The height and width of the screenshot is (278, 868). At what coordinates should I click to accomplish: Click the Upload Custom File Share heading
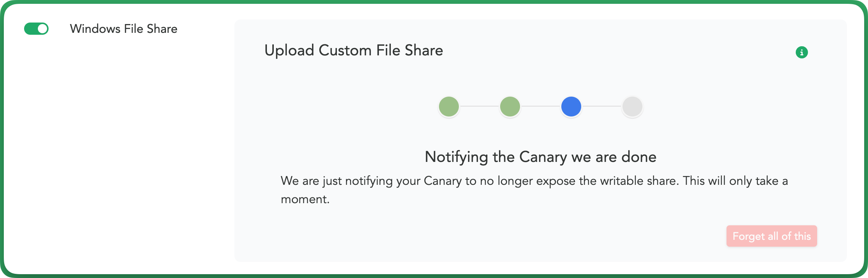tap(354, 50)
